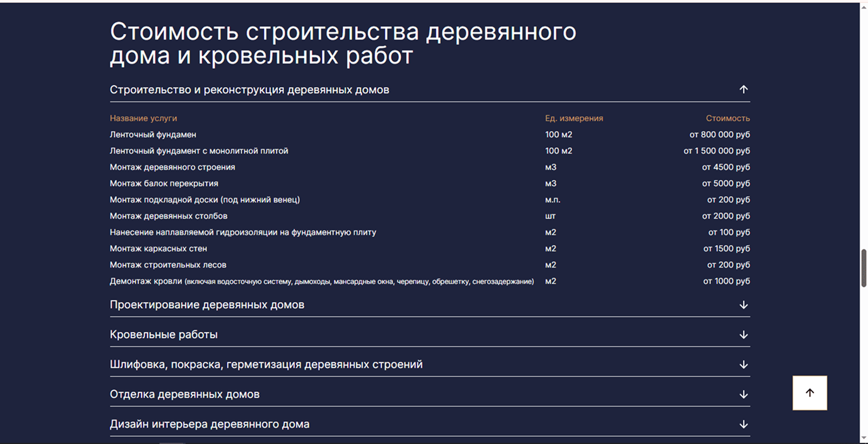This screenshot has height=444, width=868.
Task: Click the scrollbar down arrow
Action: tap(864, 438)
